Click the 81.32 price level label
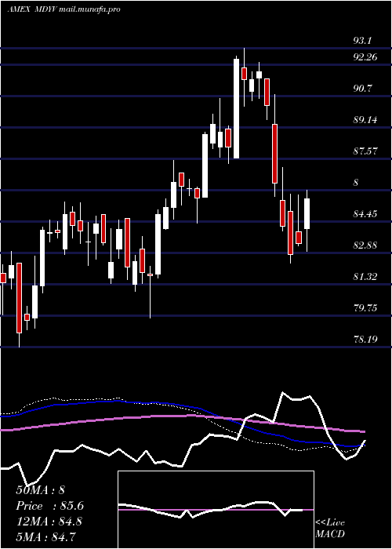Screen dimensions: 392x549 (365, 277)
